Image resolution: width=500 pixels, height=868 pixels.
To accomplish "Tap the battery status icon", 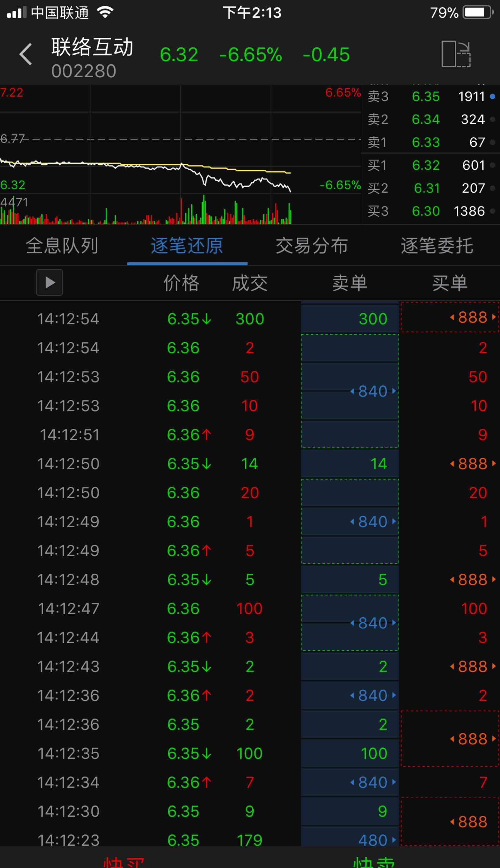I will pos(478,13).
